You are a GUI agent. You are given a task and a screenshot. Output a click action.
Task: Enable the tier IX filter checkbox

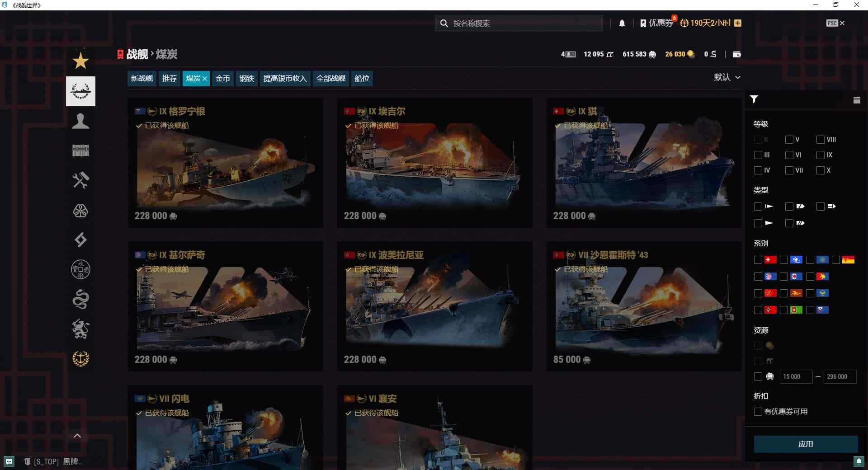[820, 155]
